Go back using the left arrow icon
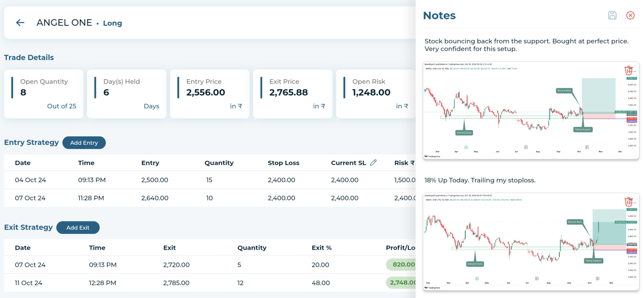644x298 pixels. point(20,22)
